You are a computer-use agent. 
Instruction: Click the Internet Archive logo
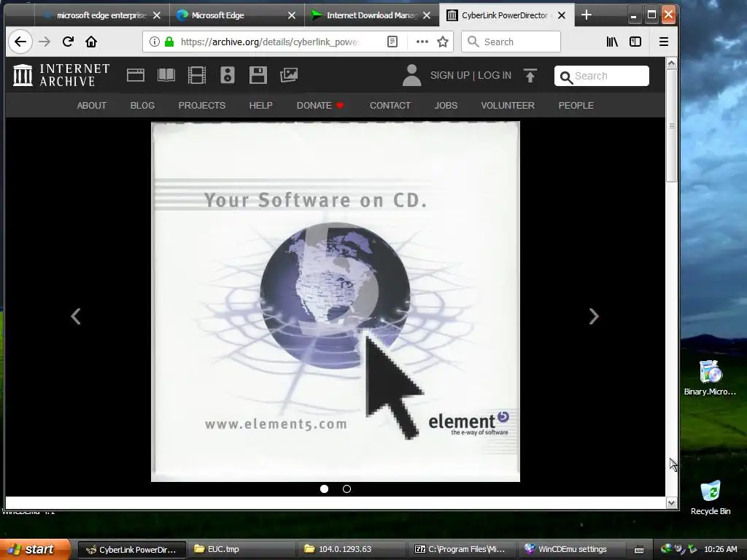[x=61, y=75]
